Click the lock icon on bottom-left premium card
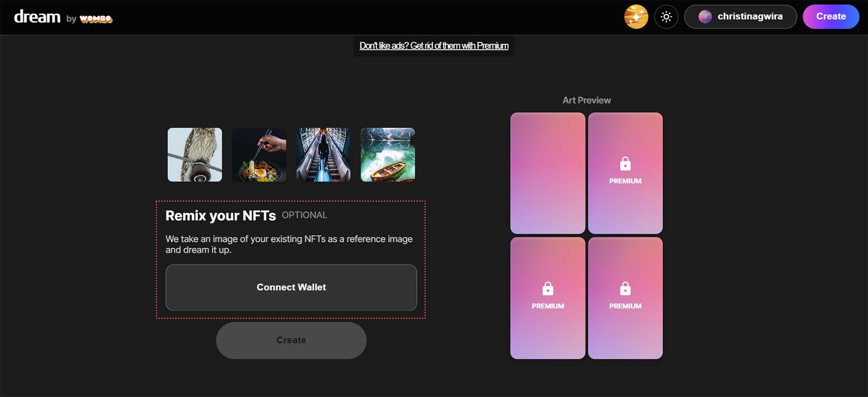Image resolution: width=868 pixels, height=397 pixels. click(548, 289)
